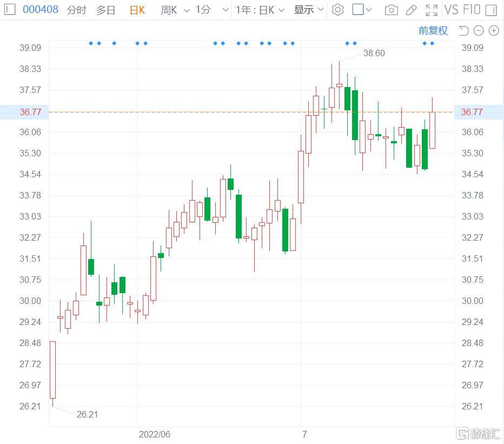Switch to the 分时 intraday tab
Image resolution: width=504 pixels, height=444 pixels.
point(76,10)
